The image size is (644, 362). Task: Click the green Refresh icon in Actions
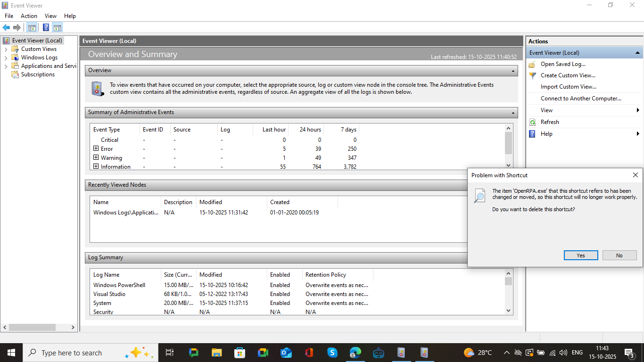coord(532,122)
